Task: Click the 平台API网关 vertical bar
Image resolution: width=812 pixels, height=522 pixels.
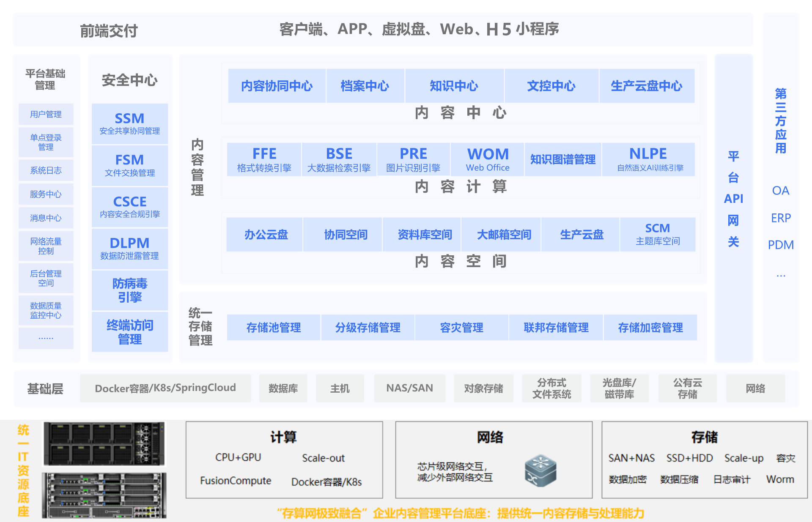Action: click(x=733, y=207)
